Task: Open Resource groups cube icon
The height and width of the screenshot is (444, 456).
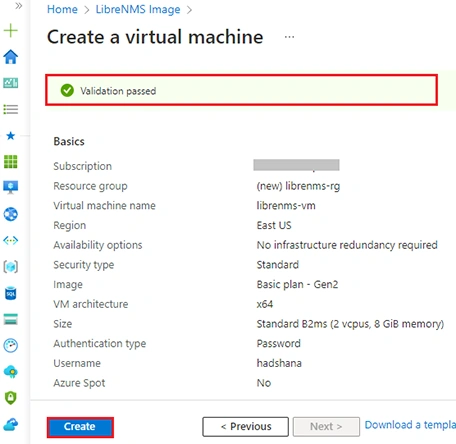Action: pyautogui.click(x=11, y=267)
